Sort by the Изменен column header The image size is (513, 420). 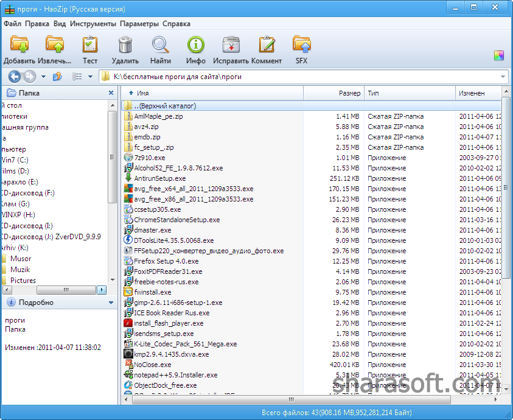pyautogui.click(x=478, y=93)
